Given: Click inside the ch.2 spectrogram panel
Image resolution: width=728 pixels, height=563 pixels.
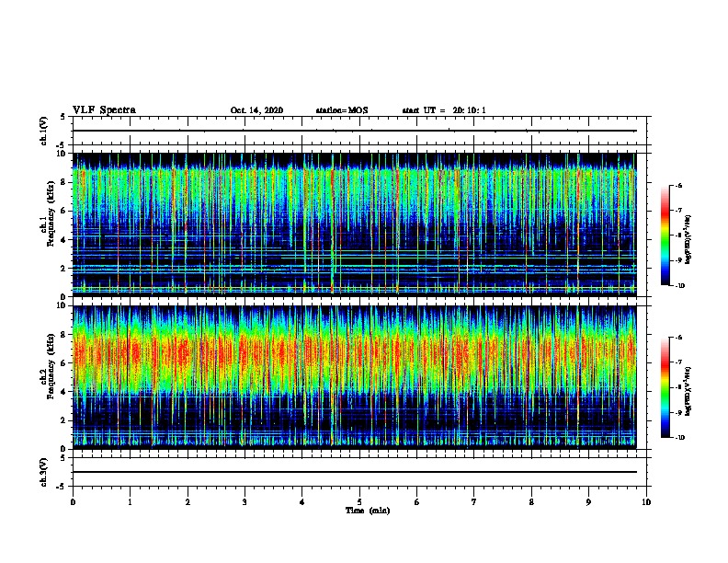Looking at the screenshot, I should click(354, 377).
